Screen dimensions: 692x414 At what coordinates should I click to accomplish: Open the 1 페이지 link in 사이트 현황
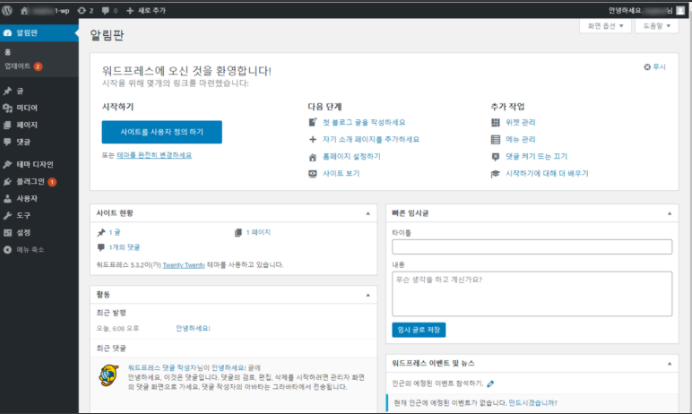click(x=258, y=232)
